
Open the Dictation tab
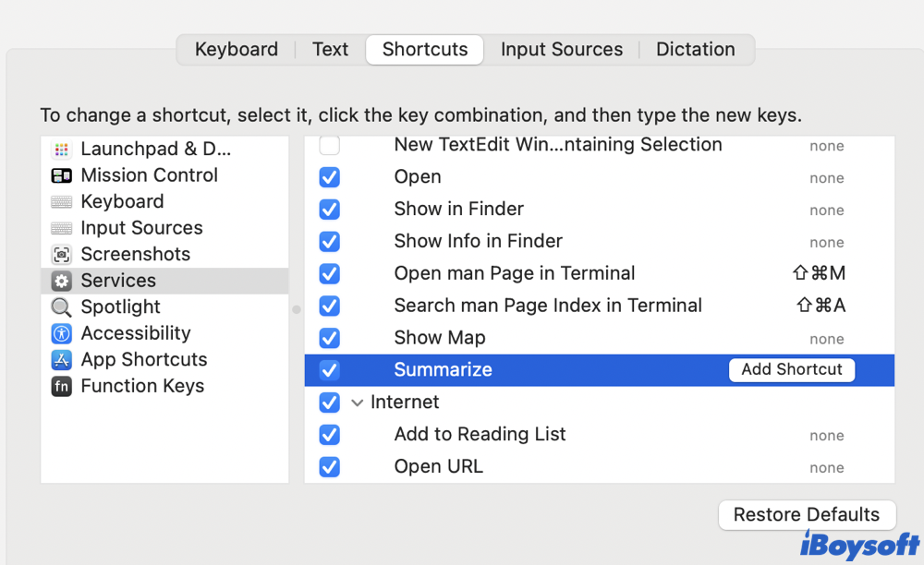pos(696,50)
